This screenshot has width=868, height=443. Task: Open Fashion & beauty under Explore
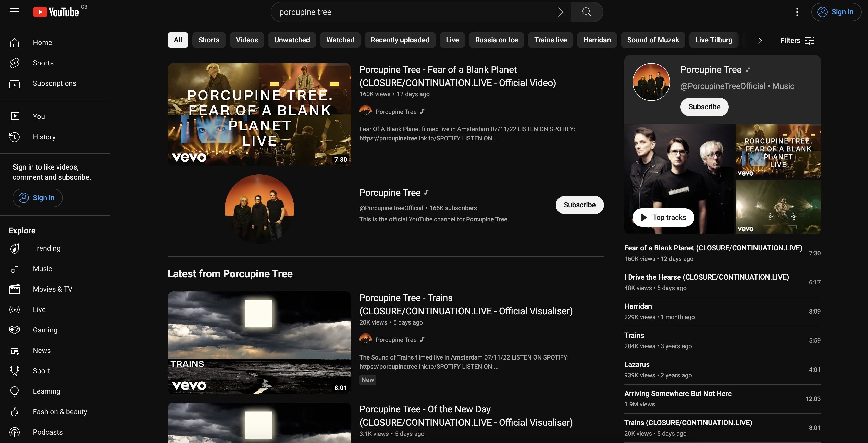click(x=55, y=412)
